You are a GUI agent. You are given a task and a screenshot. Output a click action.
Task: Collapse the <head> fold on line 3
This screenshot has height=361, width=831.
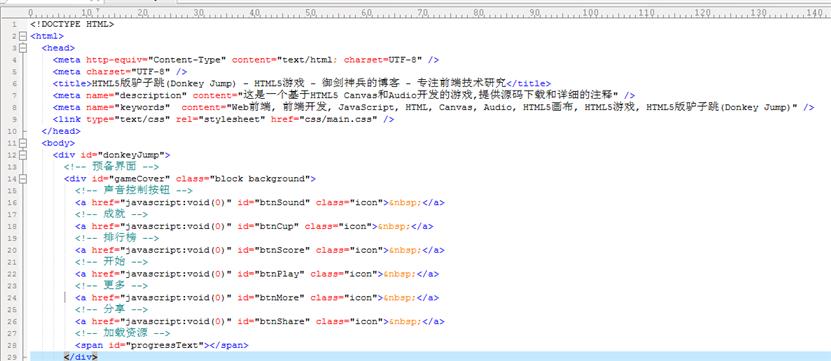(22, 48)
